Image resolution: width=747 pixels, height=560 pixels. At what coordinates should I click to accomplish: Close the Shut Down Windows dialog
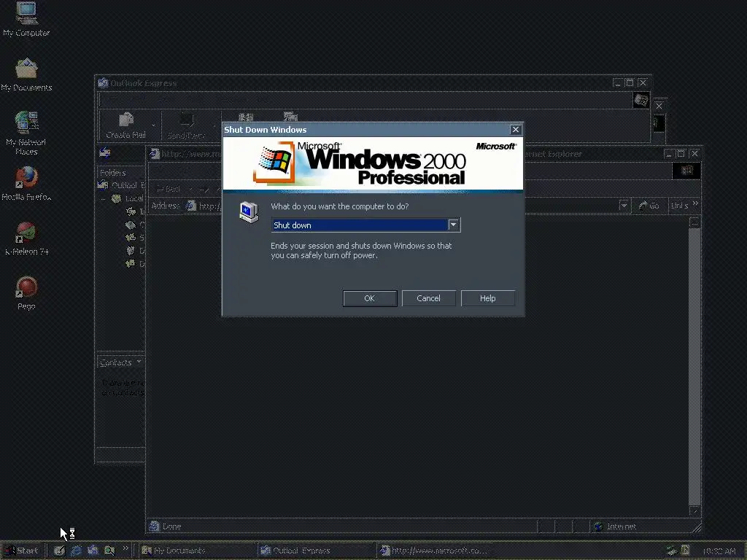pyautogui.click(x=515, y=130)
